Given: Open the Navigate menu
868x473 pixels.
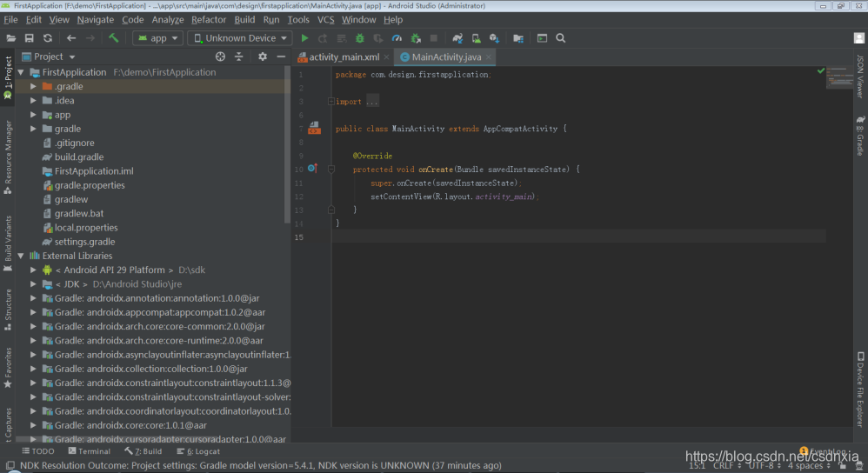Looking at the screenshot, I should click(x=95, y=19).
